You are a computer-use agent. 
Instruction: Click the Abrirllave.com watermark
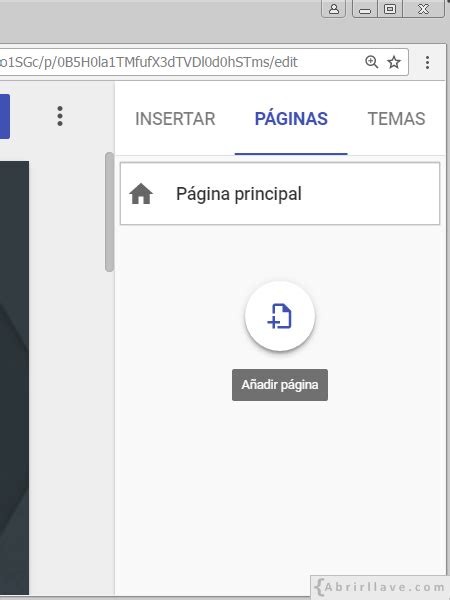pyautogui.click(x=379, y=587)
